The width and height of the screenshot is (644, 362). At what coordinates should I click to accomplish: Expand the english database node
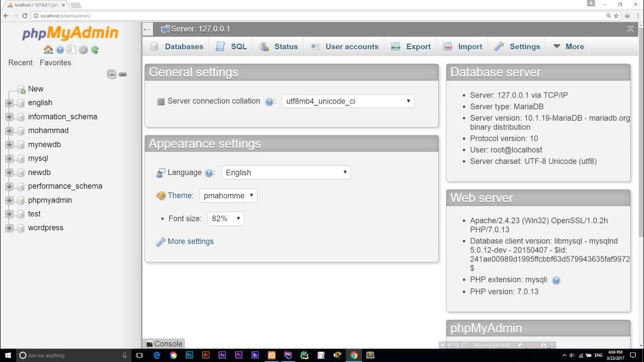click(x=9, y=103)
